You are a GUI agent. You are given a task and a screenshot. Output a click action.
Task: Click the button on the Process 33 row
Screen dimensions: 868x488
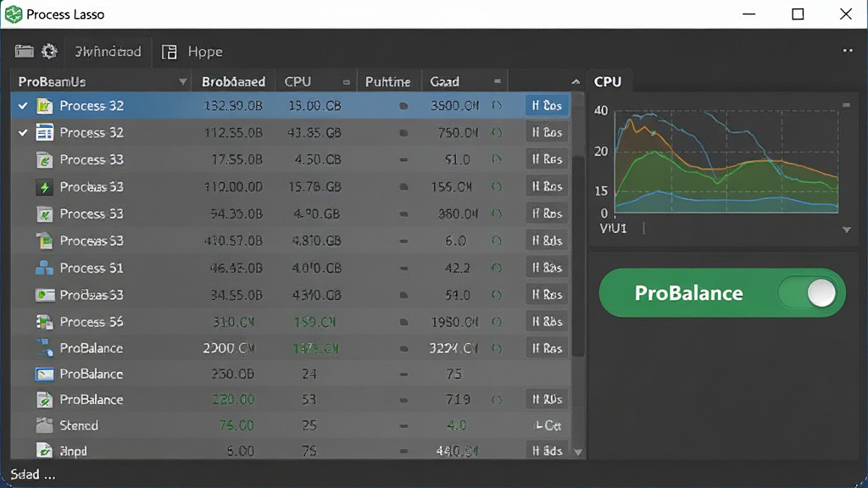[x=547, y=159]
